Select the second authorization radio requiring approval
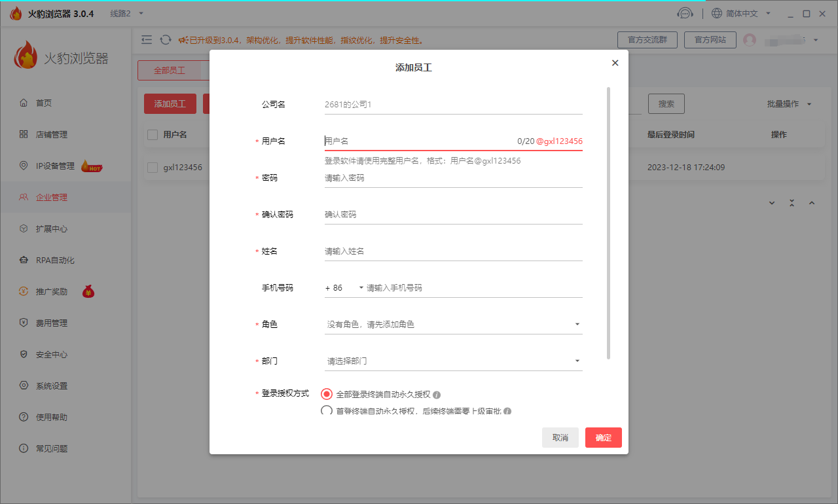 tap(327, 411)
